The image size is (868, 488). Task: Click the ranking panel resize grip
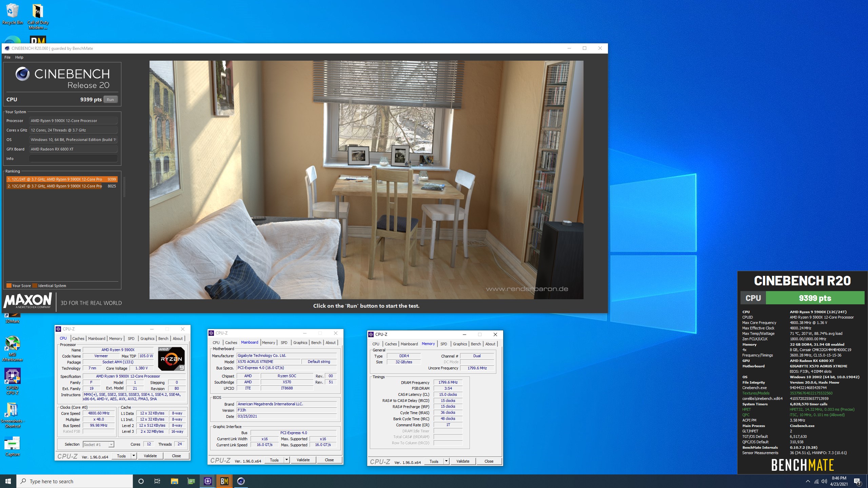tap(124, 187)
